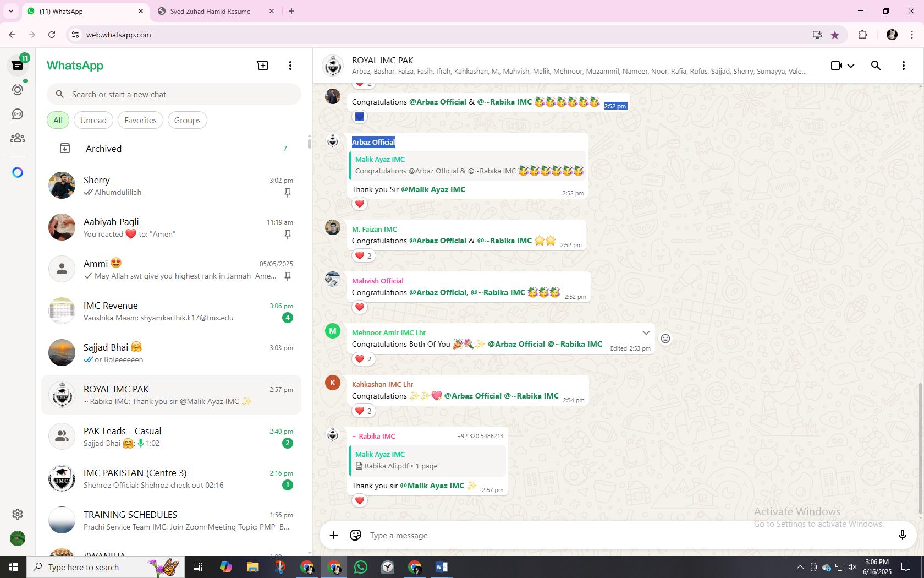
Task: Open a new browser tab
Action: (x=291, y=11)
